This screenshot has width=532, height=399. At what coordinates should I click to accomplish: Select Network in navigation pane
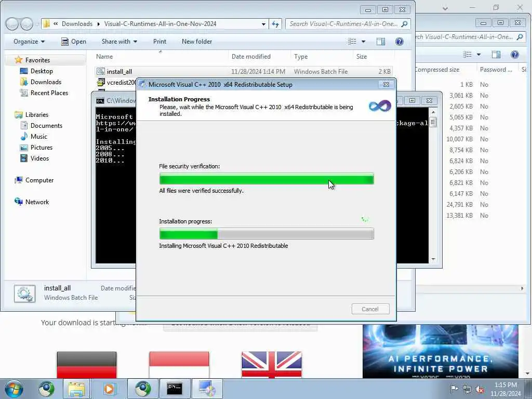(x=37, y=202)
